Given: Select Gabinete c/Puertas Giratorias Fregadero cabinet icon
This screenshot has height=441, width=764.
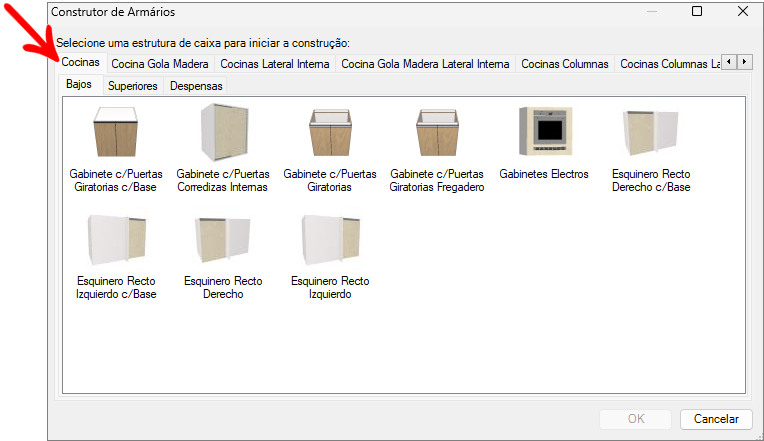Looking at the screenshot, I should [x=437, y=132].
